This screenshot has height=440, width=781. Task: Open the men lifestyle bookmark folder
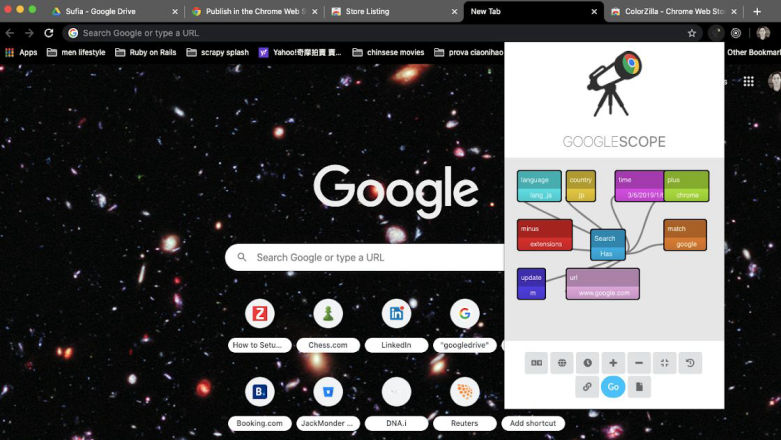pyautogui.click(x=76, y=52)
